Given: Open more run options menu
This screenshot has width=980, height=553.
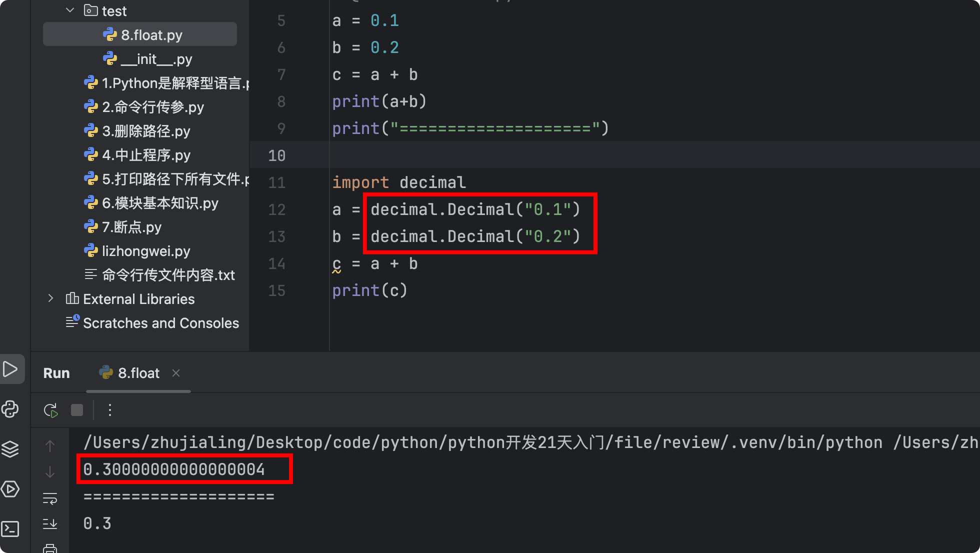Looking at the screenshot, I should click(x=110, y=410).
